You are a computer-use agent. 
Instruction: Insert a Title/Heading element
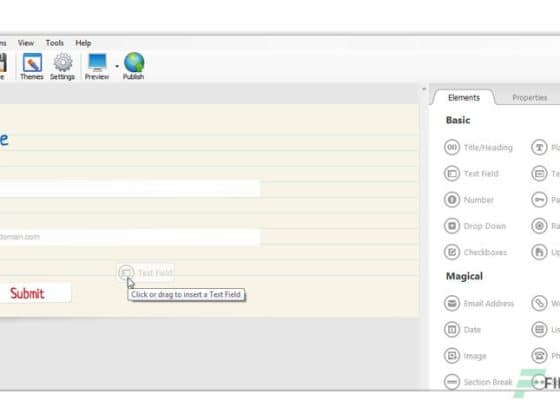479,147
